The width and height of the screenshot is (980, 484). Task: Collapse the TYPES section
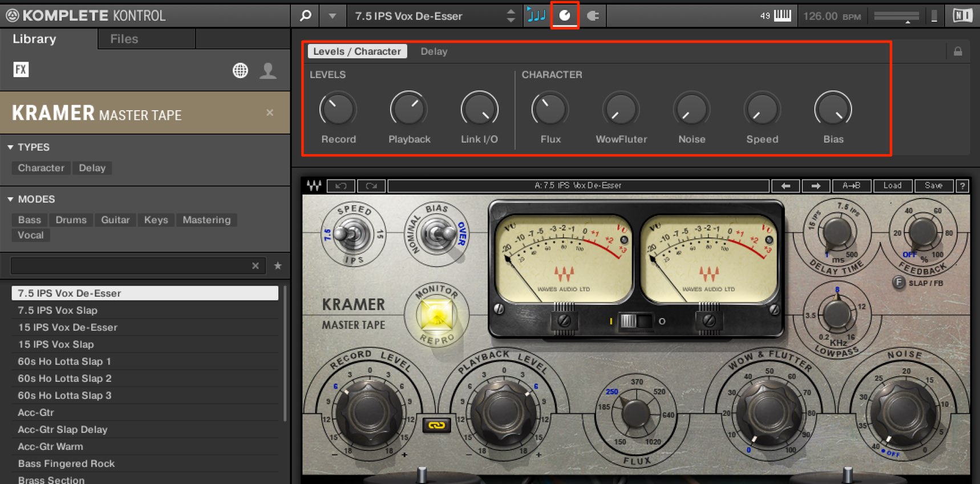click(x=10, y=147)
